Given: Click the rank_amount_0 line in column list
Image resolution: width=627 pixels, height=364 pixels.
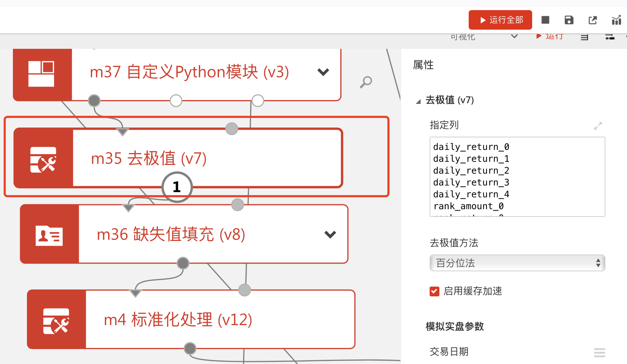Looking at the screenshot, I should click(x=468, y=206).
